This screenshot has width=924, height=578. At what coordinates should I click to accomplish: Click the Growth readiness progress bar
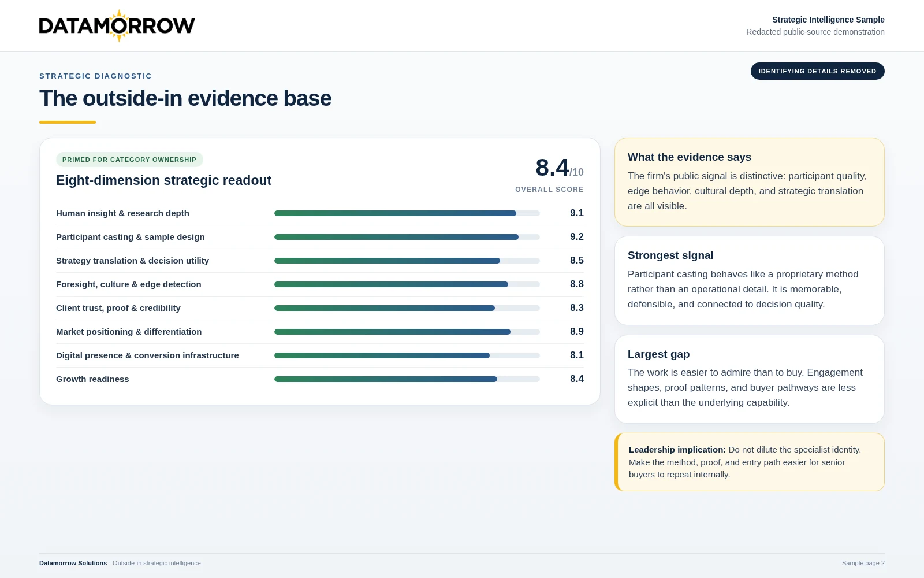click(407, 379)
